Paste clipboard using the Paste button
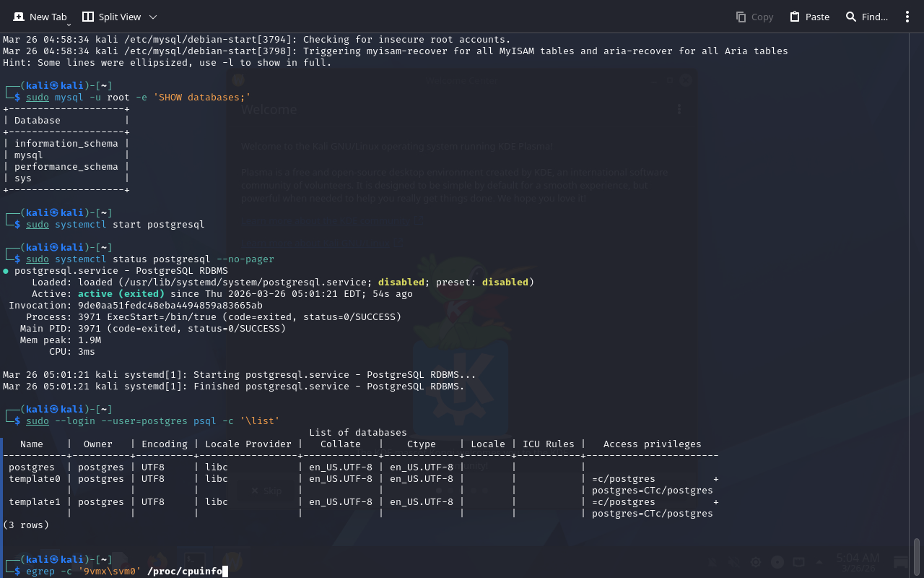The image size is (924, 578). click(809, 17)
